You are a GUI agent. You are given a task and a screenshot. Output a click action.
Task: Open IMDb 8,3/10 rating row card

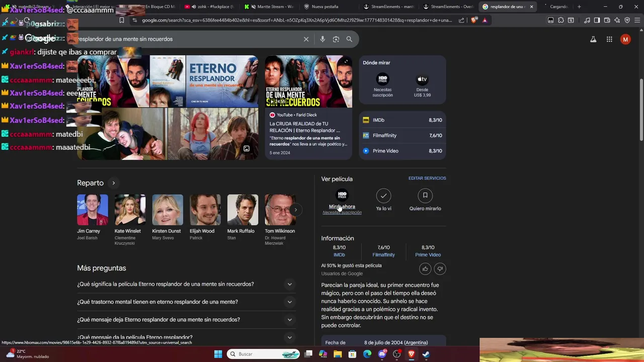tap(403, 120)
